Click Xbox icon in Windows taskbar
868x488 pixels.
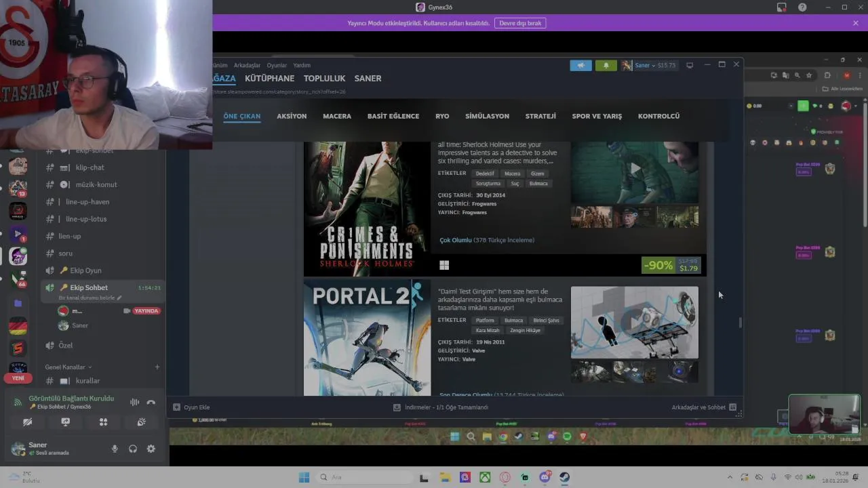tap(486, 478)
